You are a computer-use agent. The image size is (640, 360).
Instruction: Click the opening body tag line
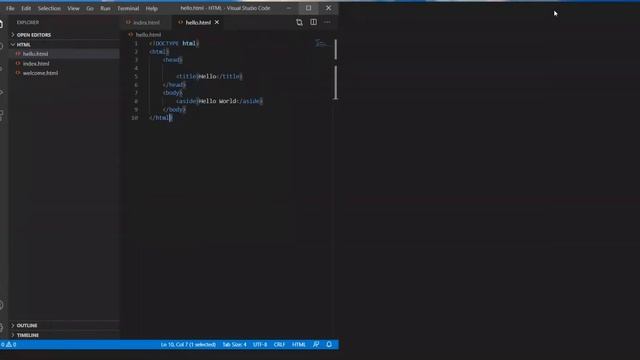[x=173, y=93]
